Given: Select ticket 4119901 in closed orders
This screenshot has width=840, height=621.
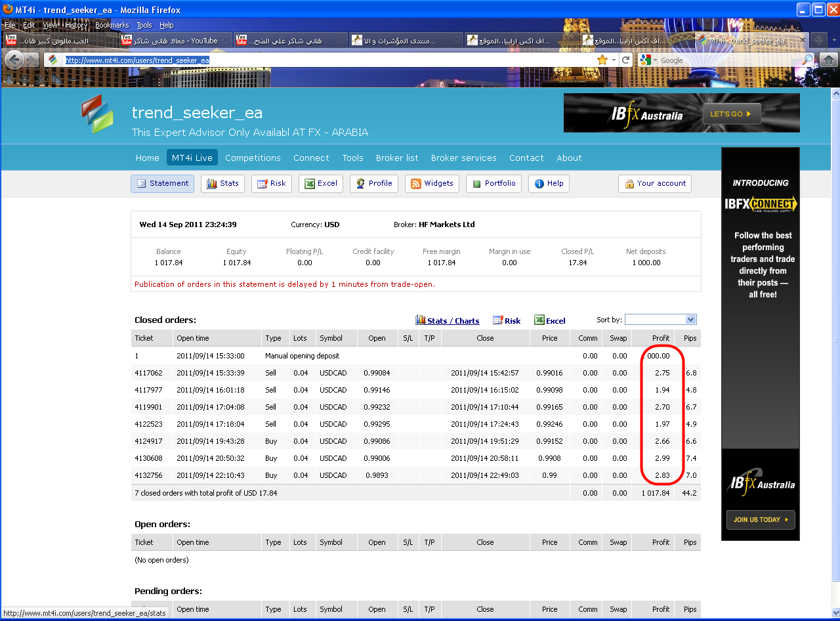Looking at the screenshot, I should click(148, 407).
